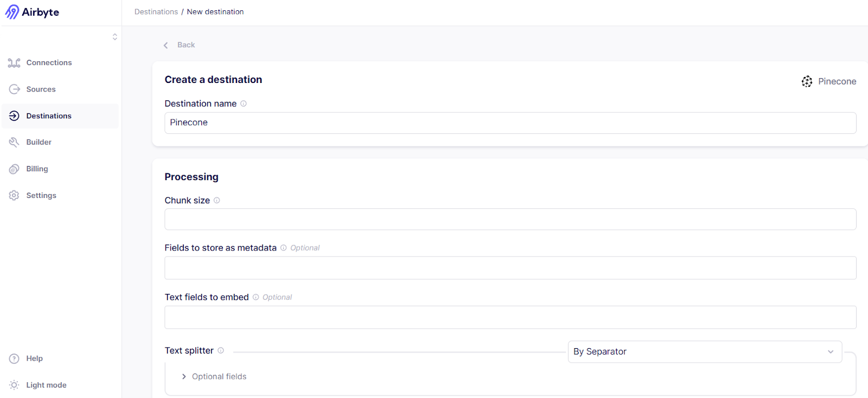Click the Processing section heading

coord(192,177)
